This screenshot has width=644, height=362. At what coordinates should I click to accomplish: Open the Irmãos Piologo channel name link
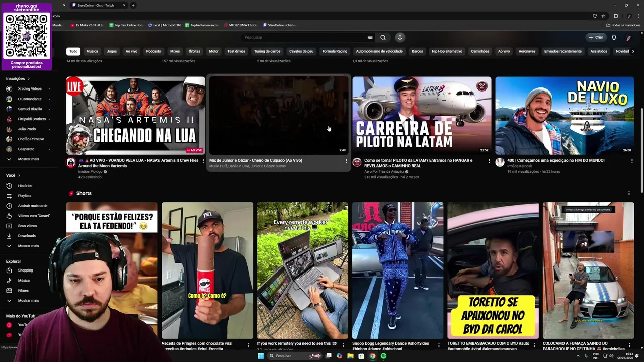click(91, 172)
